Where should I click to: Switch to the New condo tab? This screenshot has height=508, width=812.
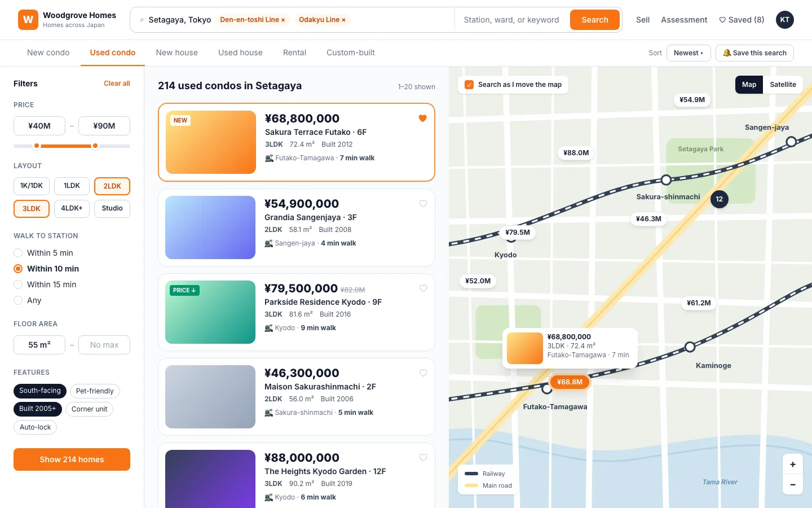point(48,52)
